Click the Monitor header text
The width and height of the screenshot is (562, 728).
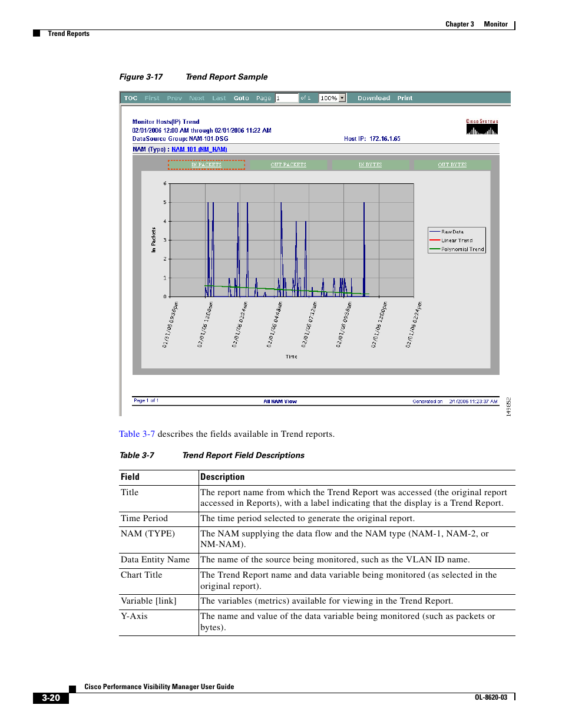(x=496, y=24)
